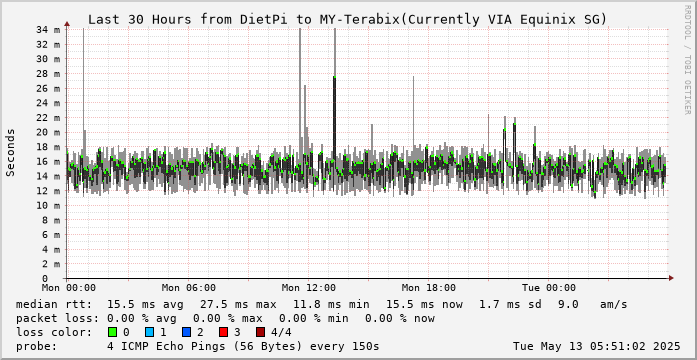
Task: Click the Mon 06:00 time axis label
Action: [x=189, y=288]
